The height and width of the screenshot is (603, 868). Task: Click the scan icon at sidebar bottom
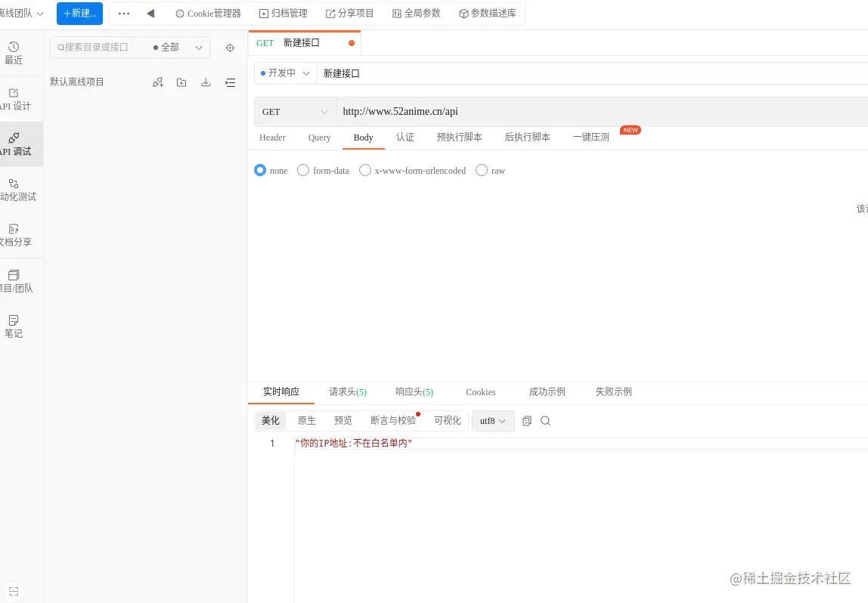pos(14,591)
